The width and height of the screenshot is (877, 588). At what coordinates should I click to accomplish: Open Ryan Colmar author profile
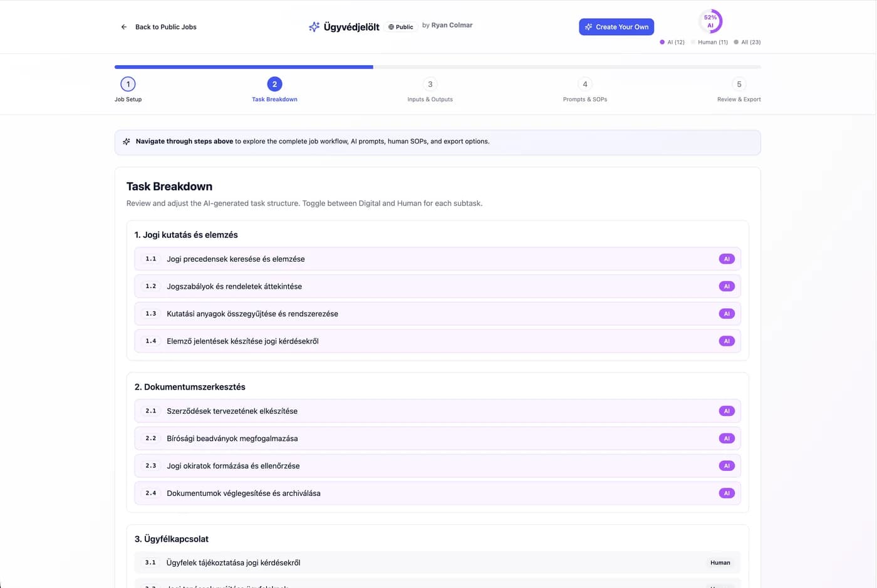[x=452, y=25]
